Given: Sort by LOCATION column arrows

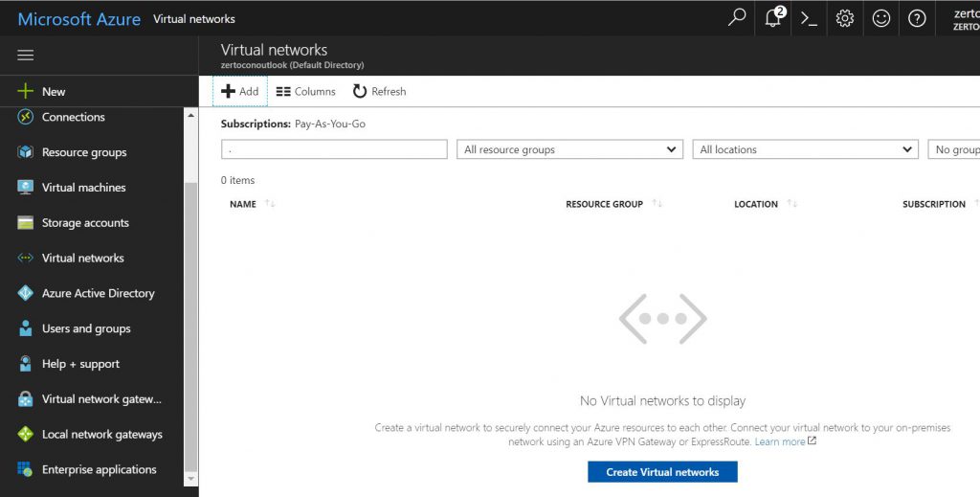Looking at the screenshot, I should tap(791, 204).
